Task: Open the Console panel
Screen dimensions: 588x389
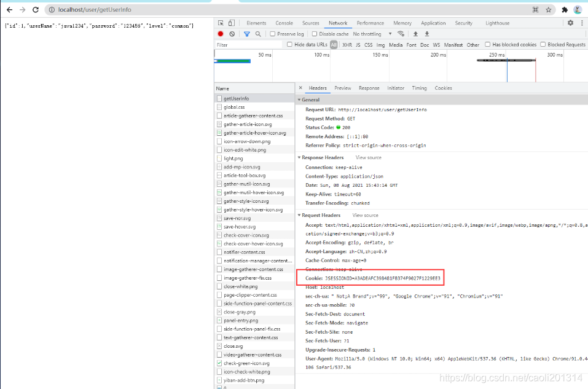Action: click(x=284, y=23)
